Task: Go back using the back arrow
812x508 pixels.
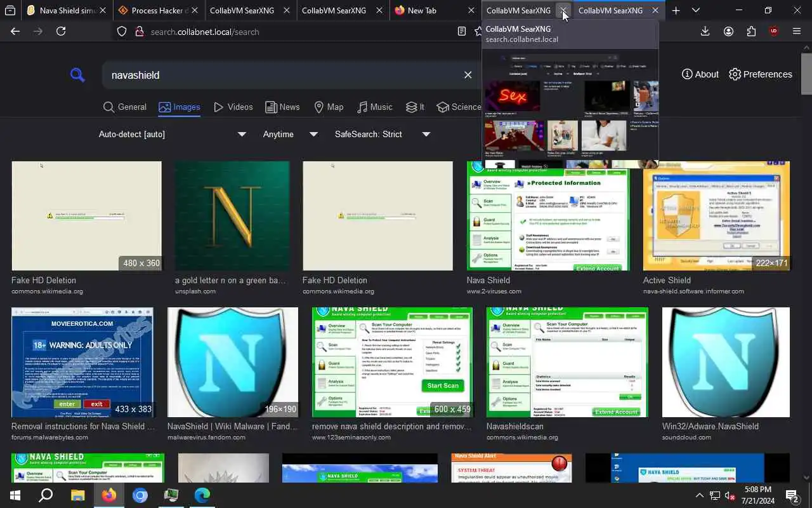Action: [15, 31]
